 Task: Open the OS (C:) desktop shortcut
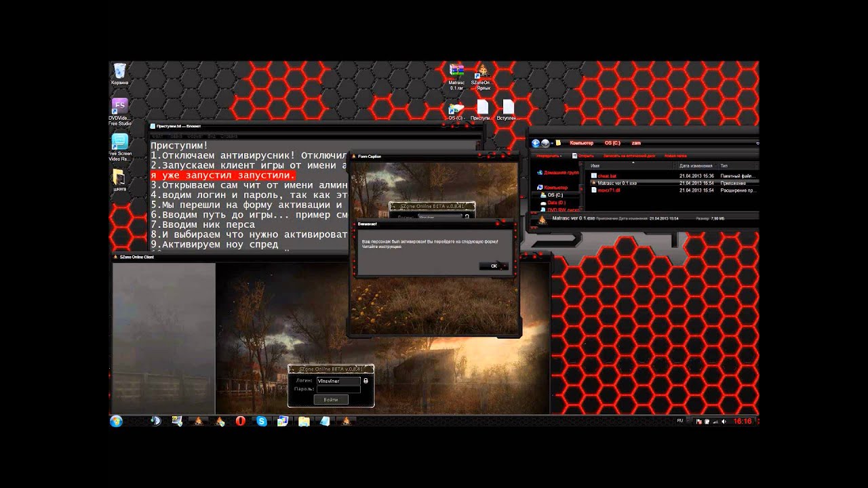456,112
